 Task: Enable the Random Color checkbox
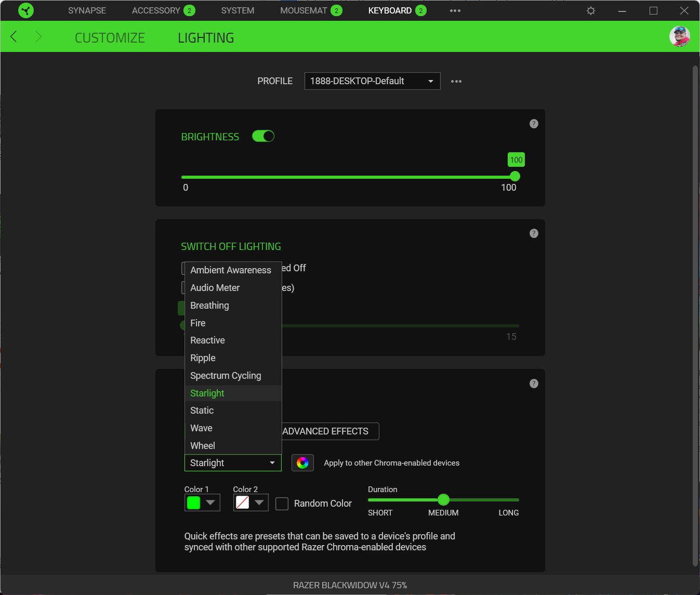[x=282, y=504]
